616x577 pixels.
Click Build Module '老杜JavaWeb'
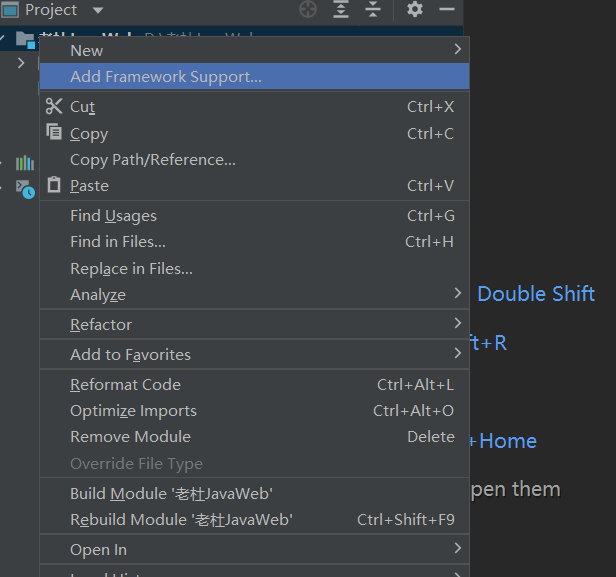coord(171,494)
